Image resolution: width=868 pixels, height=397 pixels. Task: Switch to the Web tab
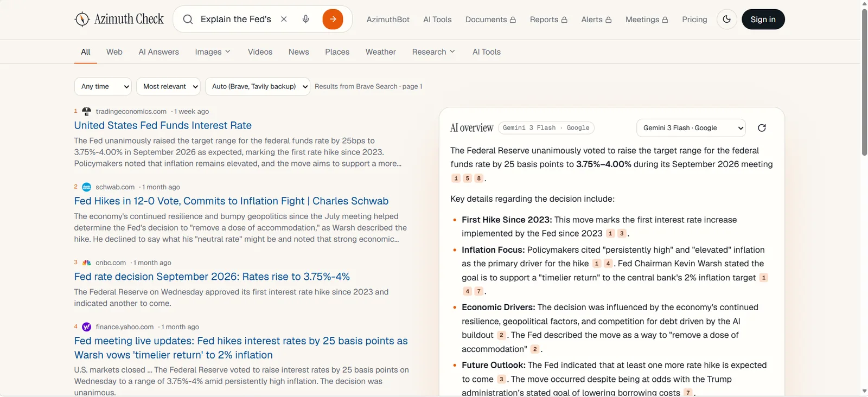coord(114,52)
